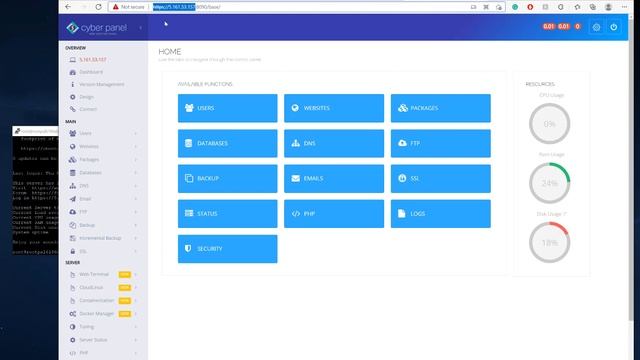640x360 pixels.
Task: Expand Packages menu in sidebar
Action: click(102, 159)
